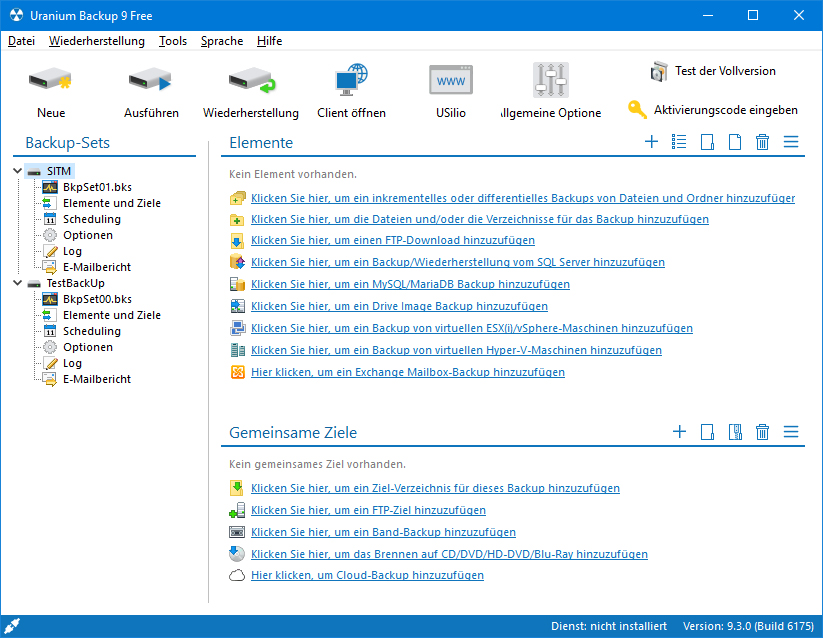Click the cloud icon next to Cloud-Backup link
Viewport: 823px width, 638px height.
pos(237,576)
